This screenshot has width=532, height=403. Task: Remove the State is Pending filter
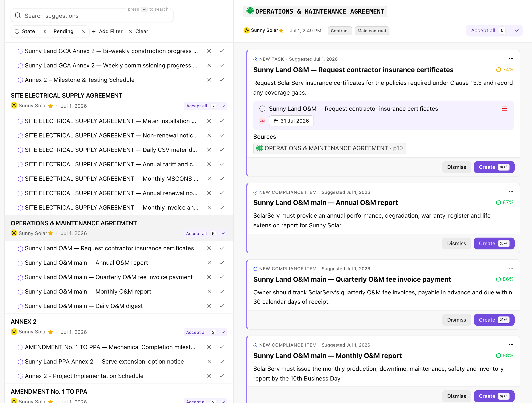tap(83, 31)
